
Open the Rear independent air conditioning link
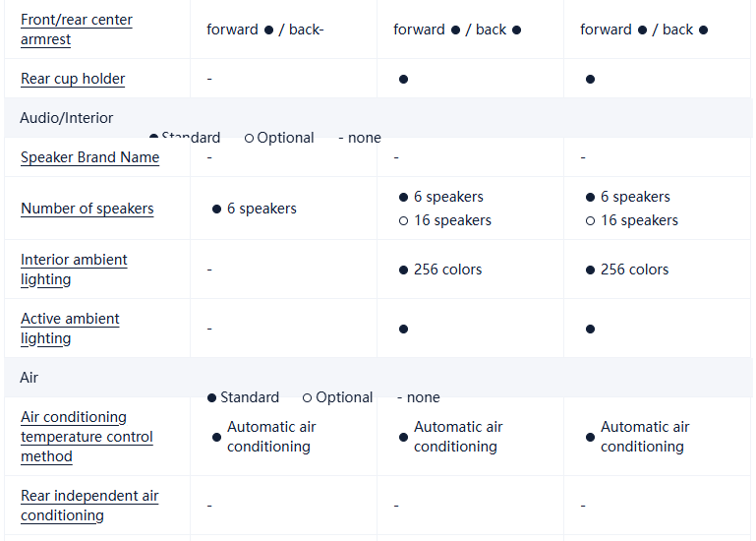pyautogui.click(x=89, y=506)
